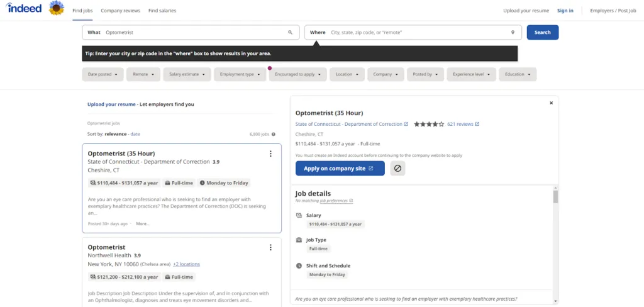Click the briefcase icon beside Job Type
This screenshot has width=644, height=307.
299,240
